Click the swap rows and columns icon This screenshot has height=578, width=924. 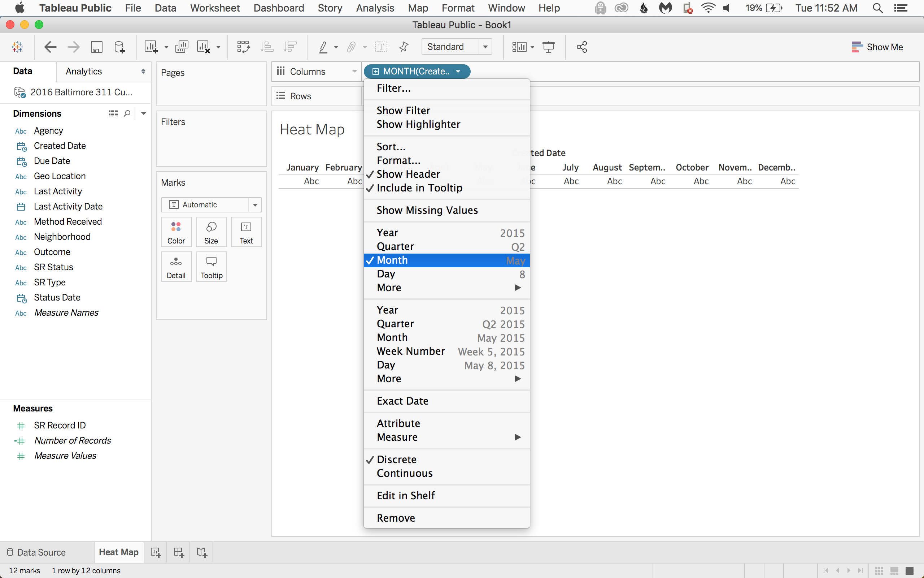point(243,47)
